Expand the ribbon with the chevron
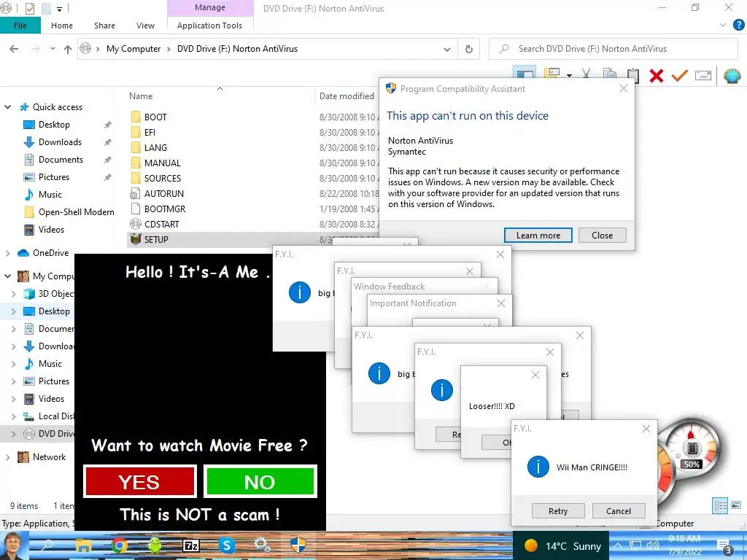Viewport: 747px width, 560px height. pyautogui.click(x=723, y=26)
